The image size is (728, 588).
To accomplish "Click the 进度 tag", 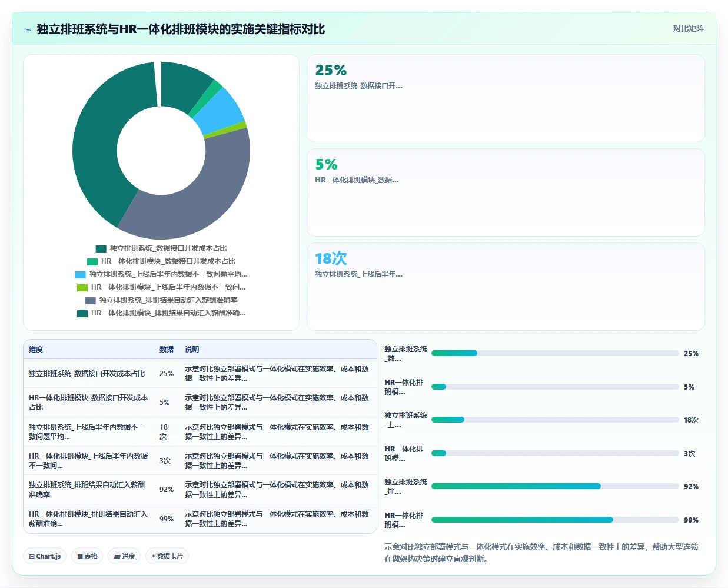I will tap(124, 556).
